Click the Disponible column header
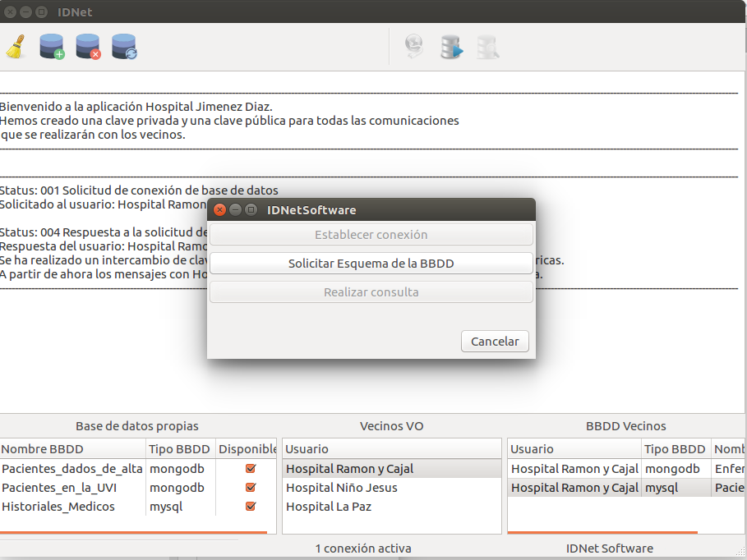Screen dimensions: 747x560 pyautogui.click(x=247, y=449)
